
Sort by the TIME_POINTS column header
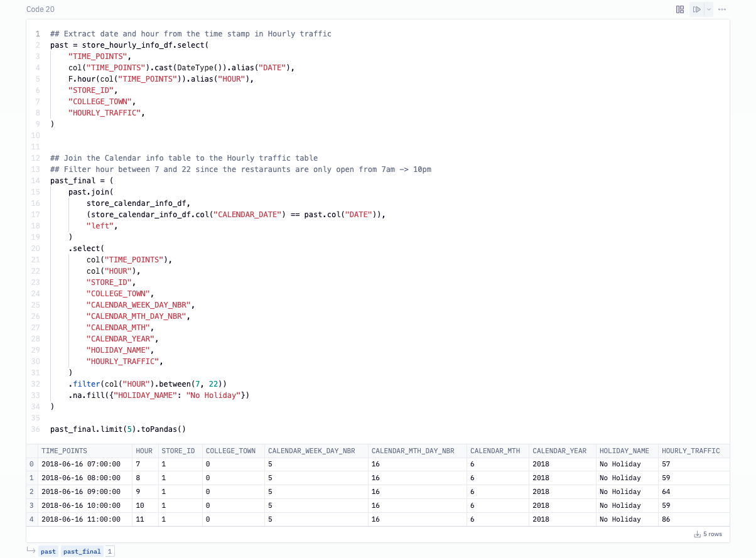pos(64,451)
